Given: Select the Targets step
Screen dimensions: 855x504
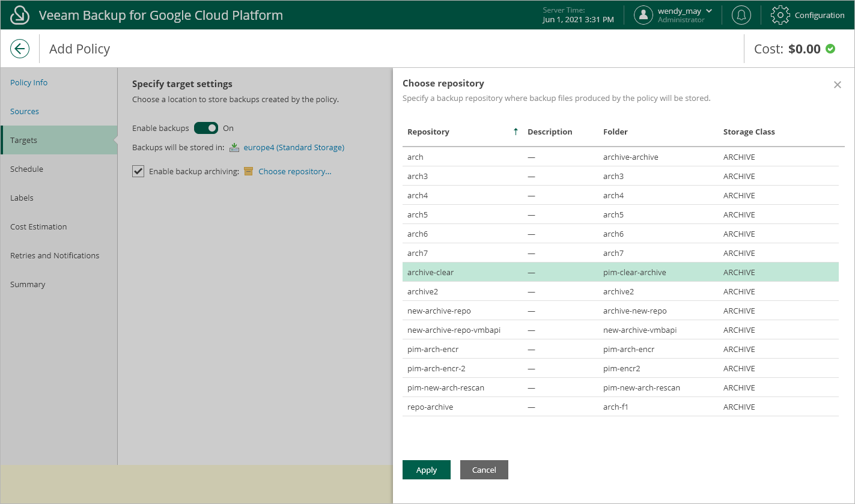Looking at the screenshot, I should (x=59, y=140).
